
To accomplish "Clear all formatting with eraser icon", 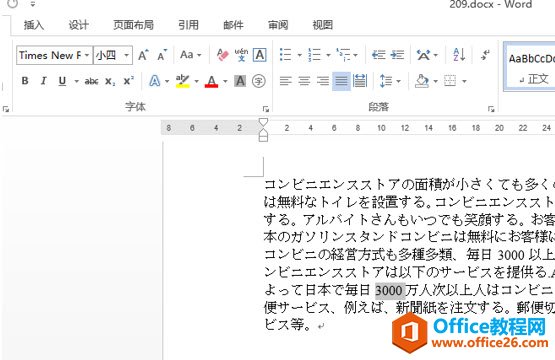I will [223, 55].
